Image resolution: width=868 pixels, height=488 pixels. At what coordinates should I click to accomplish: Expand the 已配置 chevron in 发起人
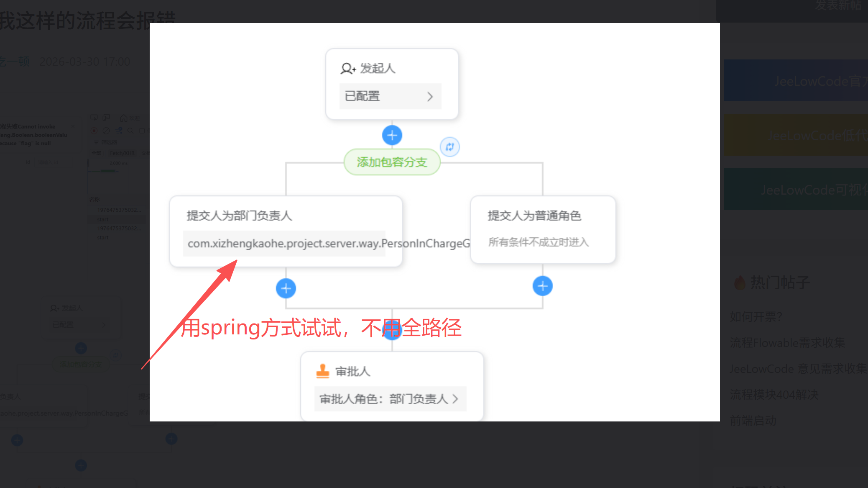point(430,97)
